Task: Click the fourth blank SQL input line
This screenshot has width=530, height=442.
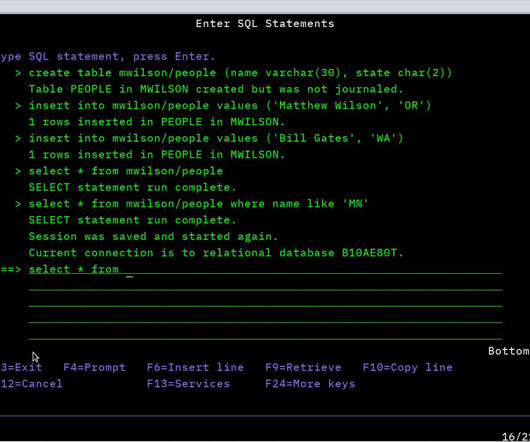Action: click(265, 317)
